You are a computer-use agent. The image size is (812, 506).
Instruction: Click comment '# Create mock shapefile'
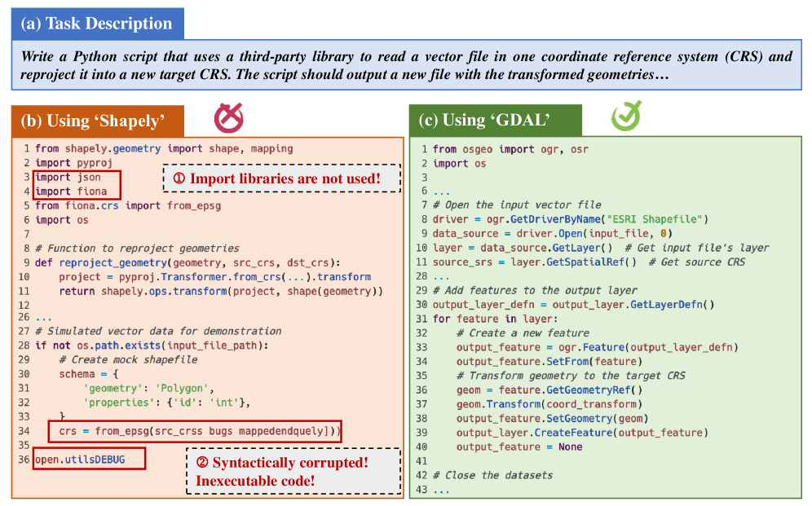(x=128, y=359)
